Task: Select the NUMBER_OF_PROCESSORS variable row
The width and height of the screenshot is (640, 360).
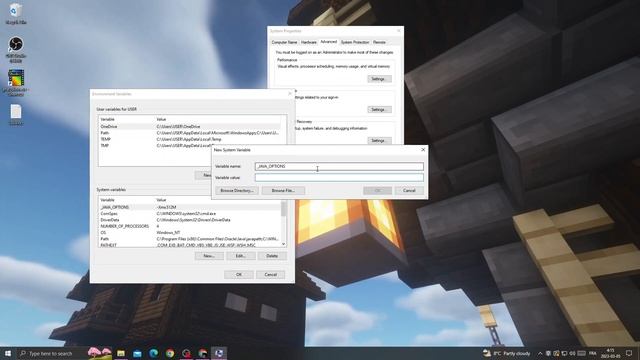Action: pos(190,226)
